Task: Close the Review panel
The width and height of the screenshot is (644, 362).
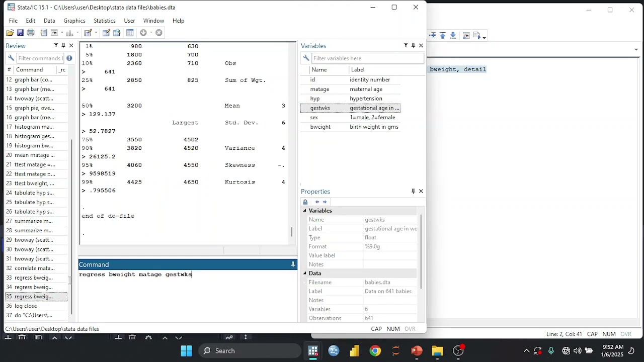Action: pyautogui.click(x=71, y=46)
